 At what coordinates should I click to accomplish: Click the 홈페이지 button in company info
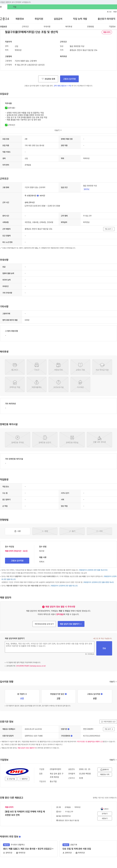(105, 769)
